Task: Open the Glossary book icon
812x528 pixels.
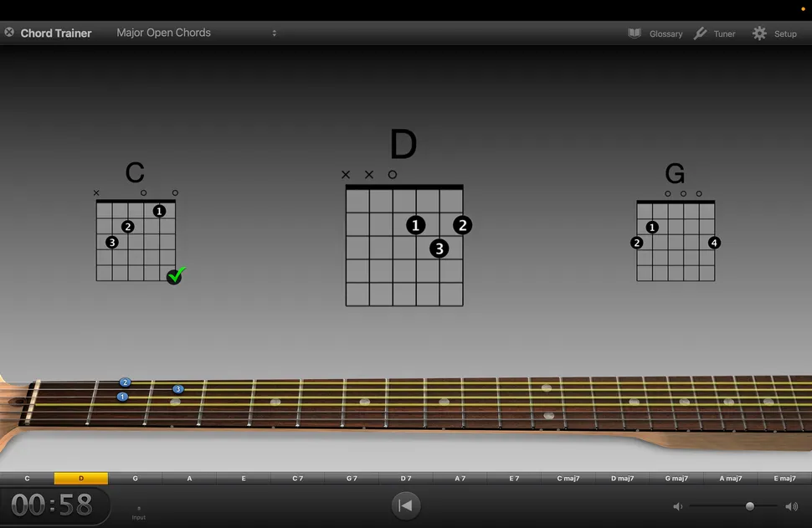Action: [635, 33]
